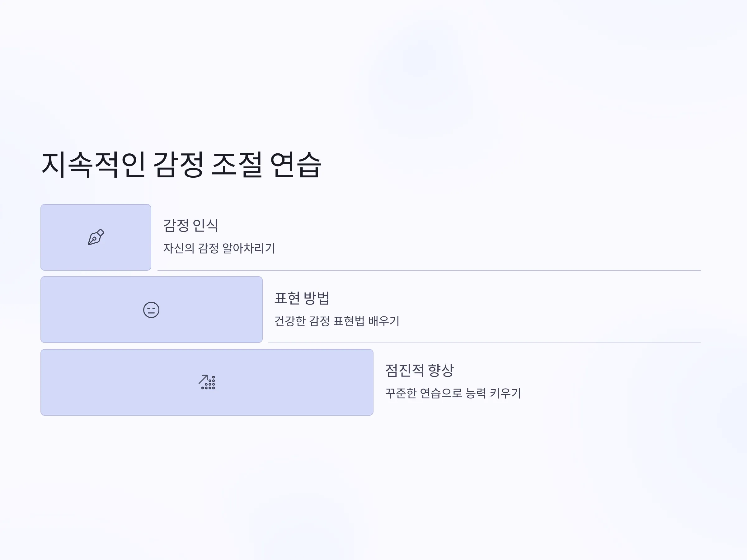Image resolution: width=747 pixels, height=560 pixels.
Task: Click the pen nib icon
Action: click(x=96, y=237)
